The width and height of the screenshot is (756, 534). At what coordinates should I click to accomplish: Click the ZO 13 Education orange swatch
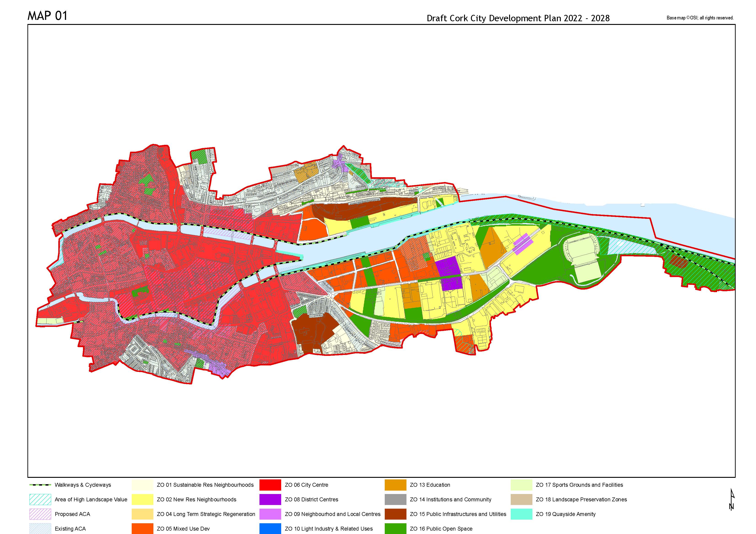click(395, 485)
